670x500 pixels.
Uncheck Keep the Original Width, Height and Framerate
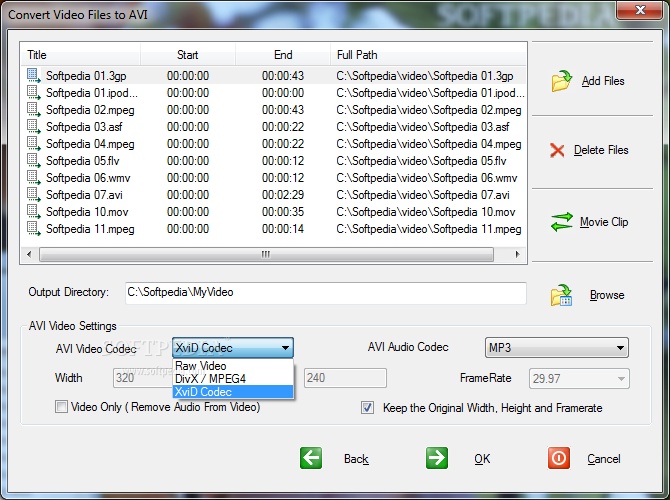click(367, 407)
